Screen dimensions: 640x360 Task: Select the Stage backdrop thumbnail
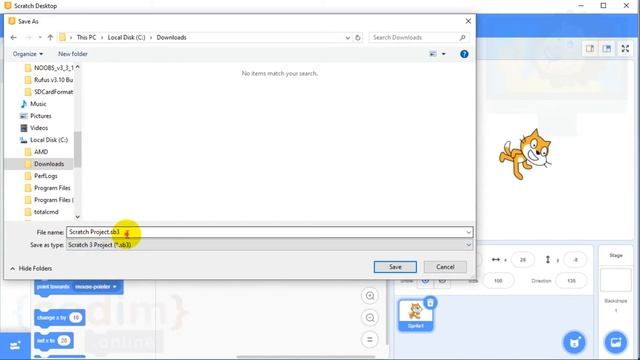pyautogui.click(x=616, y=280)
